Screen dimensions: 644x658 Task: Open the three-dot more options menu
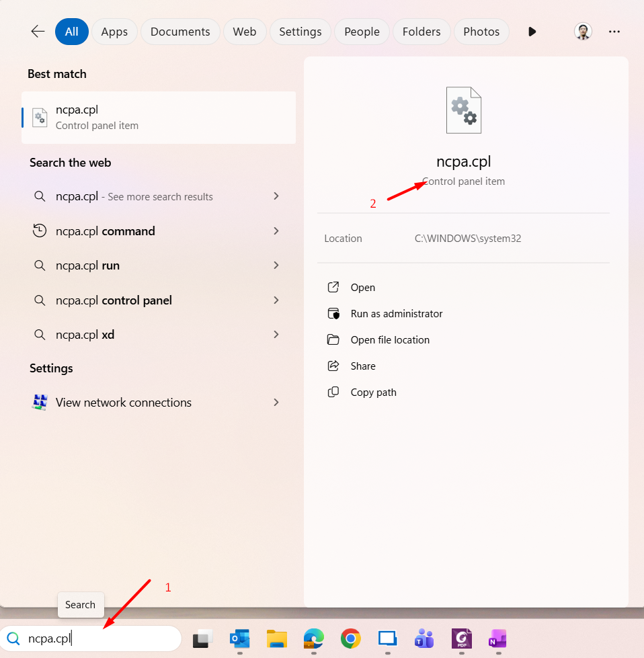coord(614,32)
